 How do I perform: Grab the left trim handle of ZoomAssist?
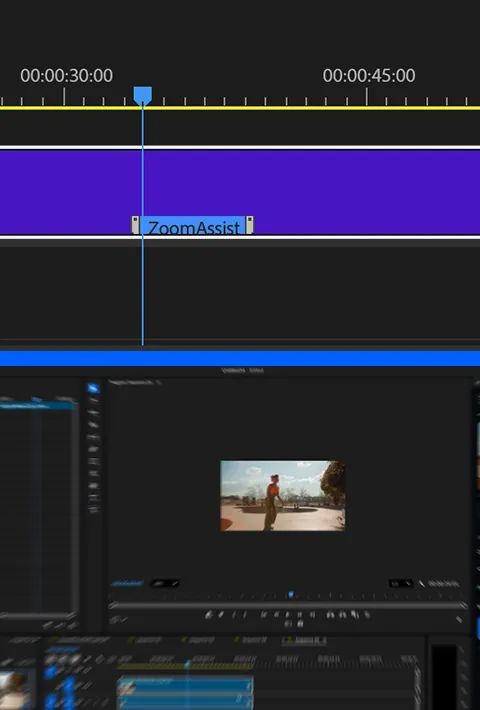click(x=135, y=225)
